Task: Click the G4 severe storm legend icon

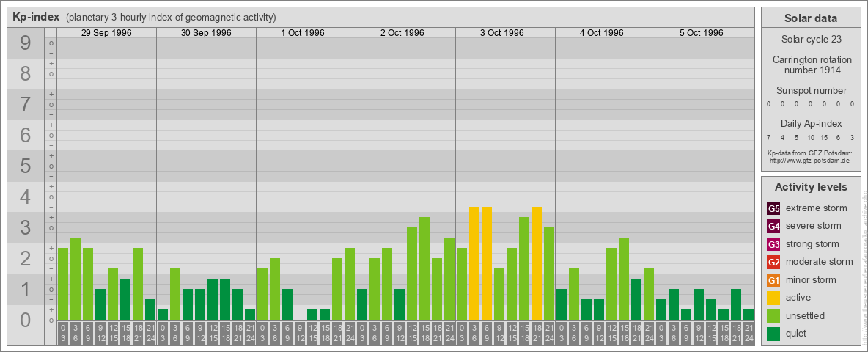Action: (x=773, y=227)
